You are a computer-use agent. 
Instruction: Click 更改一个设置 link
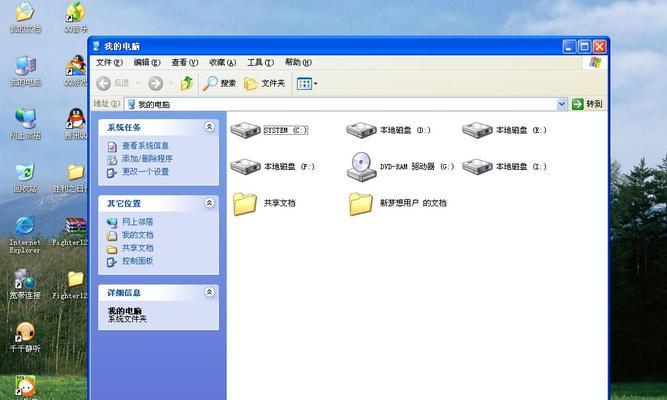tap(145, 172)
